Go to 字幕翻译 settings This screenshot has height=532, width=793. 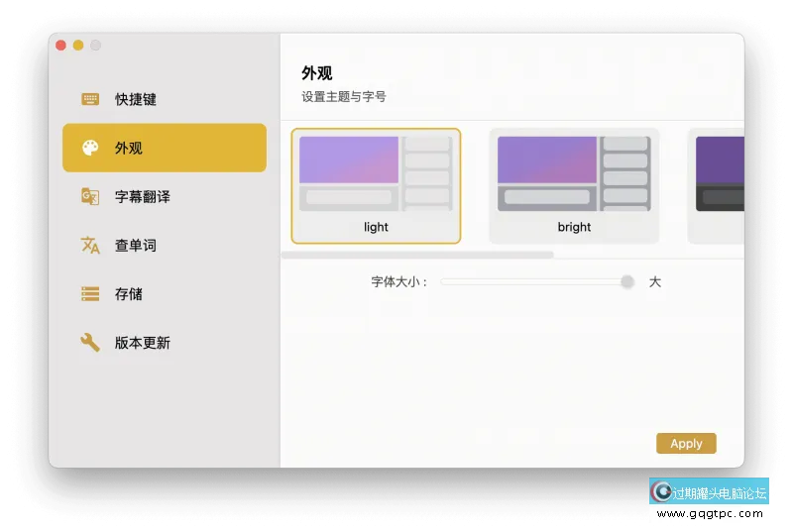coord(165,196)
